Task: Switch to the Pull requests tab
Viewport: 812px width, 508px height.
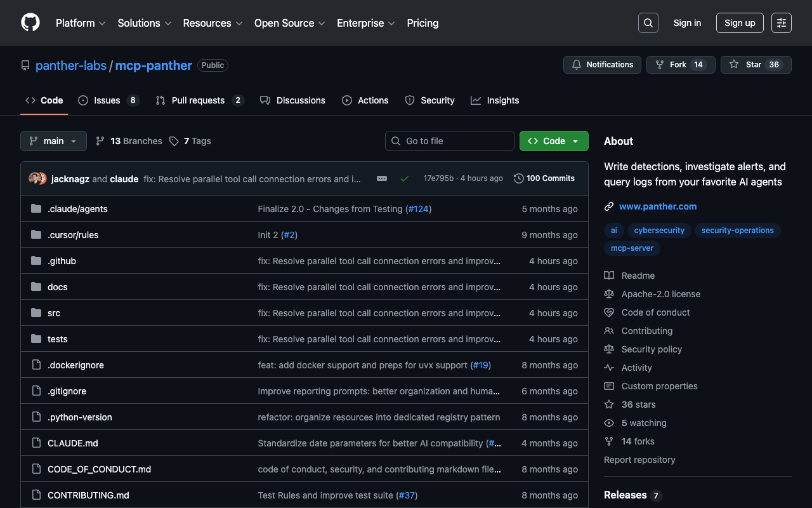Action: coord(198,100)
